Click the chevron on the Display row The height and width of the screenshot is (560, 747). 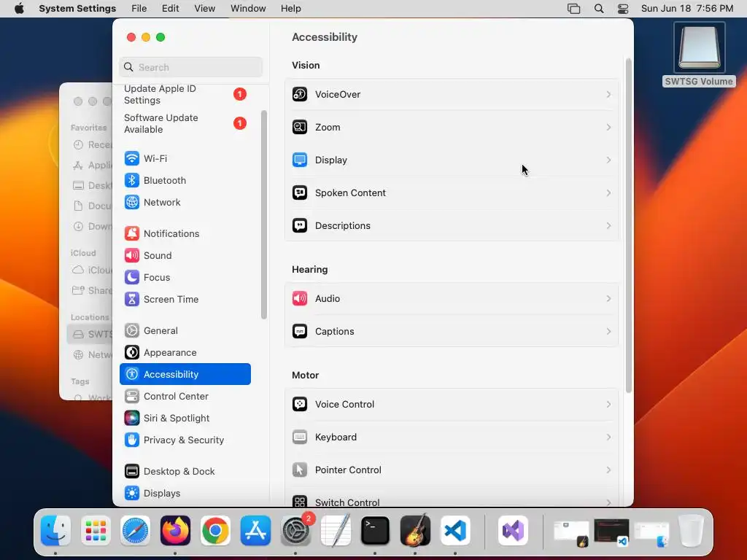[x=608, y=160]
